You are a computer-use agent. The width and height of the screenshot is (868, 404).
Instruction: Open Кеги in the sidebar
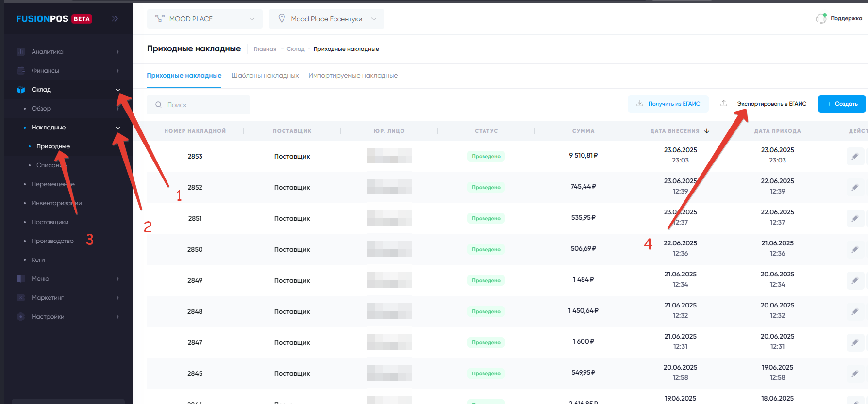click(38, 260)
